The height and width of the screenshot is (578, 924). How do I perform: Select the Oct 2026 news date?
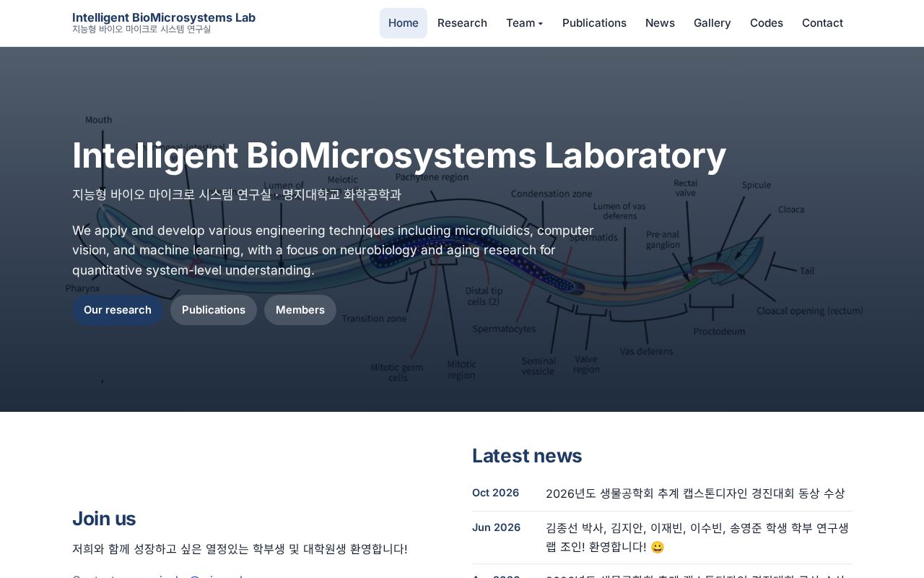[496, 493]
